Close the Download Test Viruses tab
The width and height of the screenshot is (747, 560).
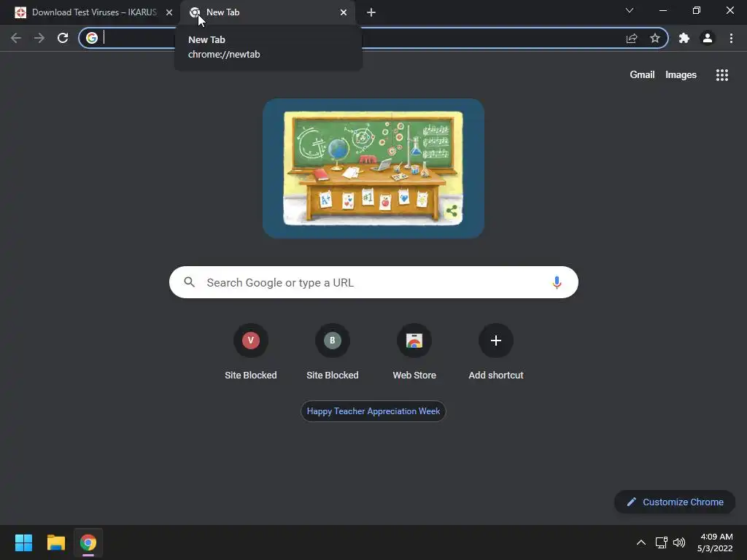click(169, 12)
